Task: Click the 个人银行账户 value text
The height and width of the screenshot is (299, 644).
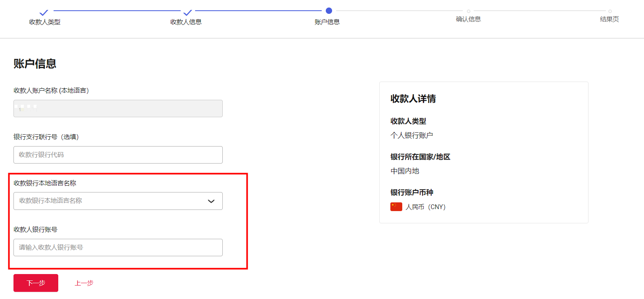Action: click(x=412, y=135)
